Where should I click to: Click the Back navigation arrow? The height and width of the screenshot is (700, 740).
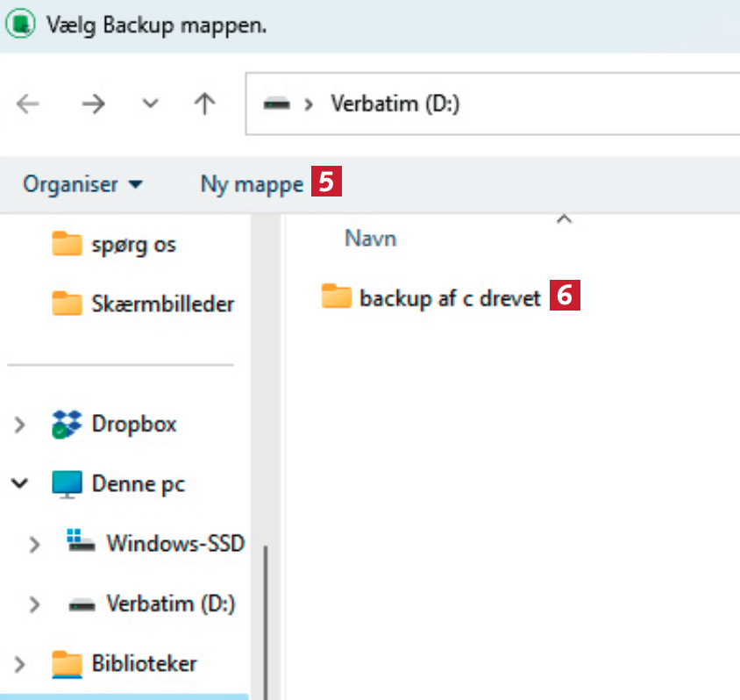coord(29,104)
